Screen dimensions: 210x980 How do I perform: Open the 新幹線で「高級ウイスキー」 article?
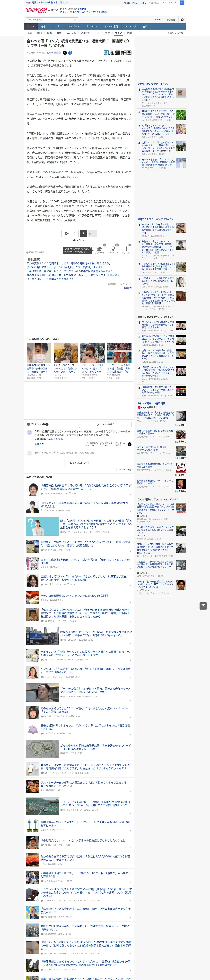click(85, 544)
